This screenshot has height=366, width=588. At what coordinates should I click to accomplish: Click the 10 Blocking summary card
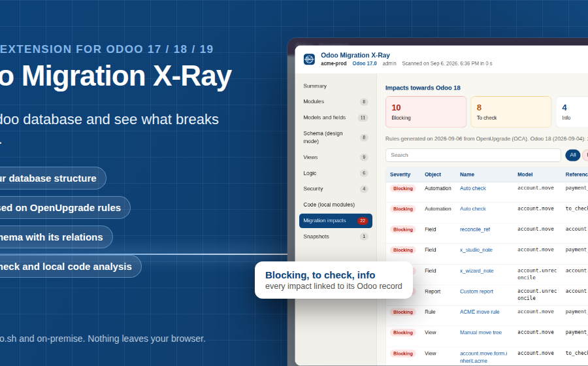(x=425, y=112)
